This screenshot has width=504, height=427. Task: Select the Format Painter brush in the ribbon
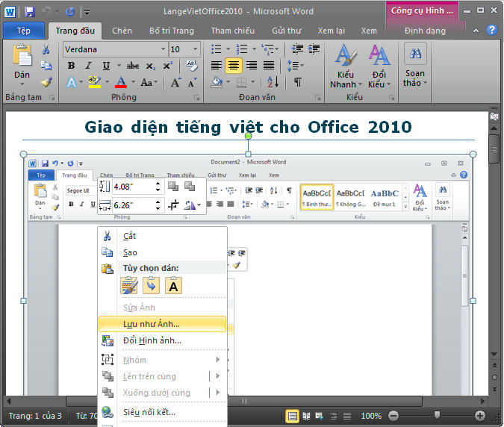tap(46, 83)
